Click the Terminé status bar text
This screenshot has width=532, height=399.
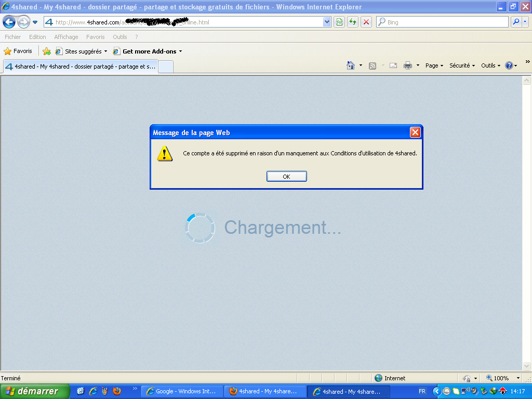[10, 378]
